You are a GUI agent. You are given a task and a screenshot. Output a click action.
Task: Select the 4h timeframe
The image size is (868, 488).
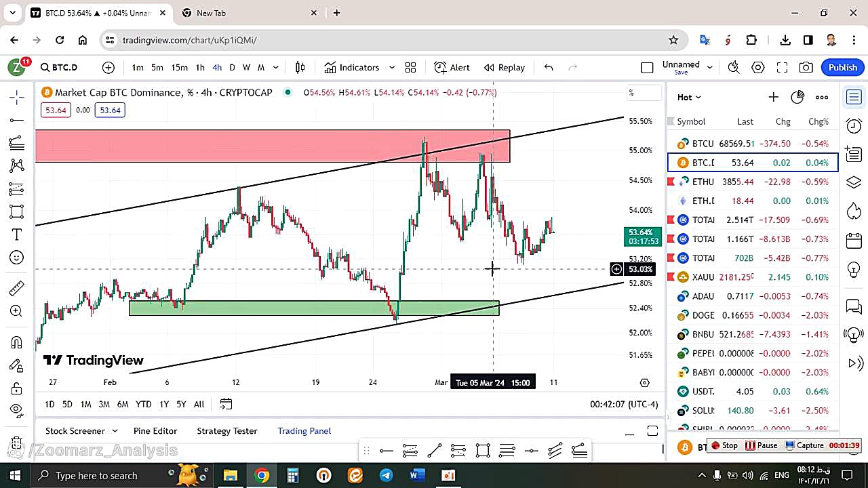[x=217, y=67]
